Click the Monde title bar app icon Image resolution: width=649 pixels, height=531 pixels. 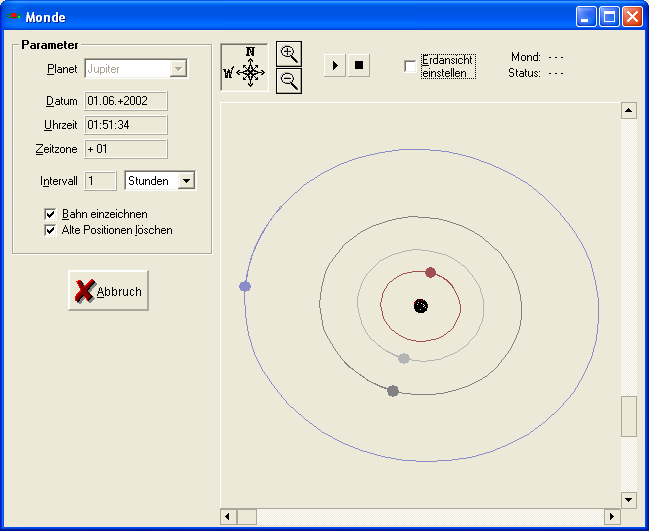click(14, 17)
